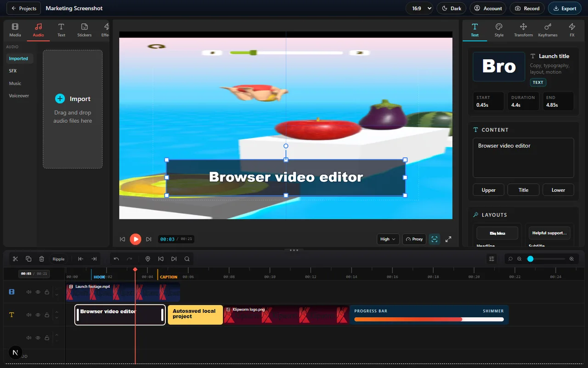
Task: Undo the last timeline action
Action: point(116,259)
